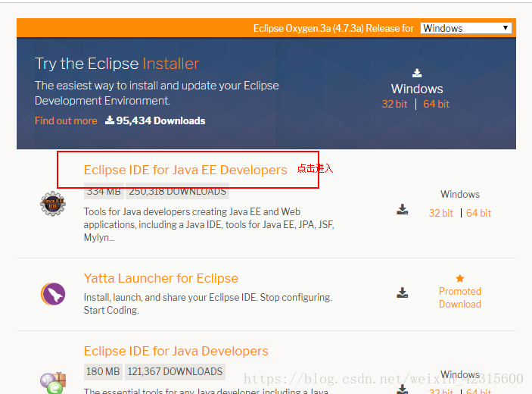Click the Java EE IDE gear icon
Image resolution: width=532 pixels, height=394 pixels.
[53, 204]
